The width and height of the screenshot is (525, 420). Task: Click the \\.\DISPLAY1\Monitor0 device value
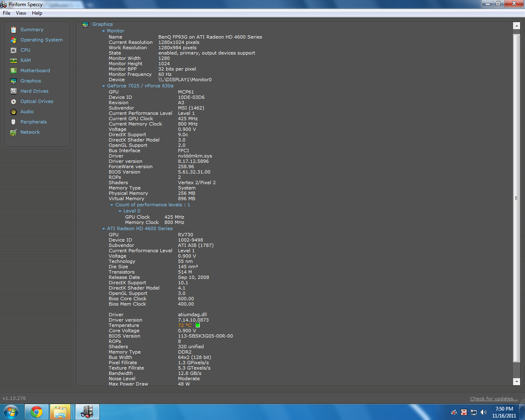185,80
